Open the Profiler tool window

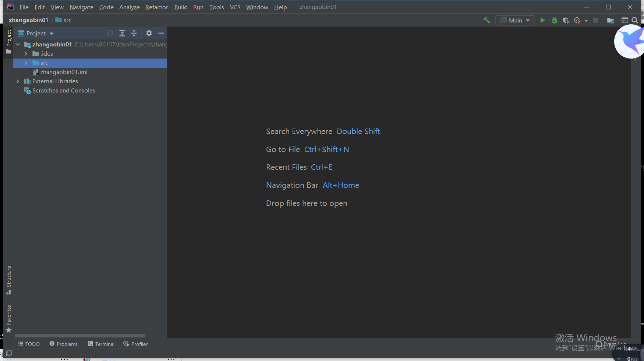pos(135,344)
